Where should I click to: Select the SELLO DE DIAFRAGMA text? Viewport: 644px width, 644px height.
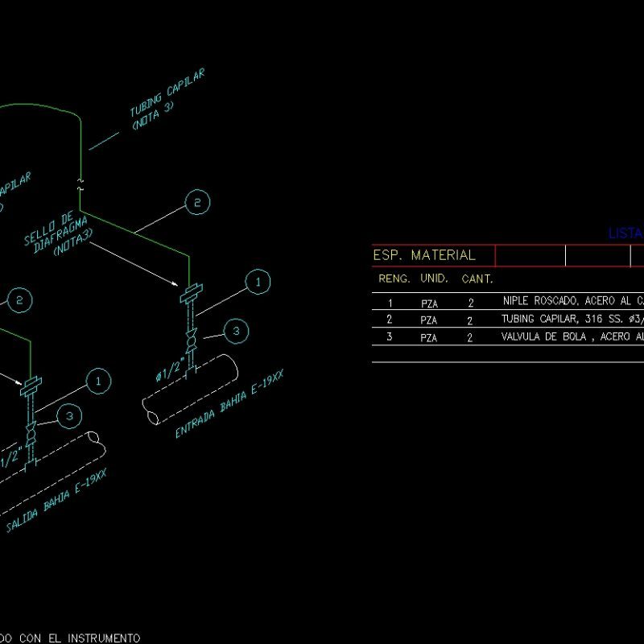[x=55, y=235]
